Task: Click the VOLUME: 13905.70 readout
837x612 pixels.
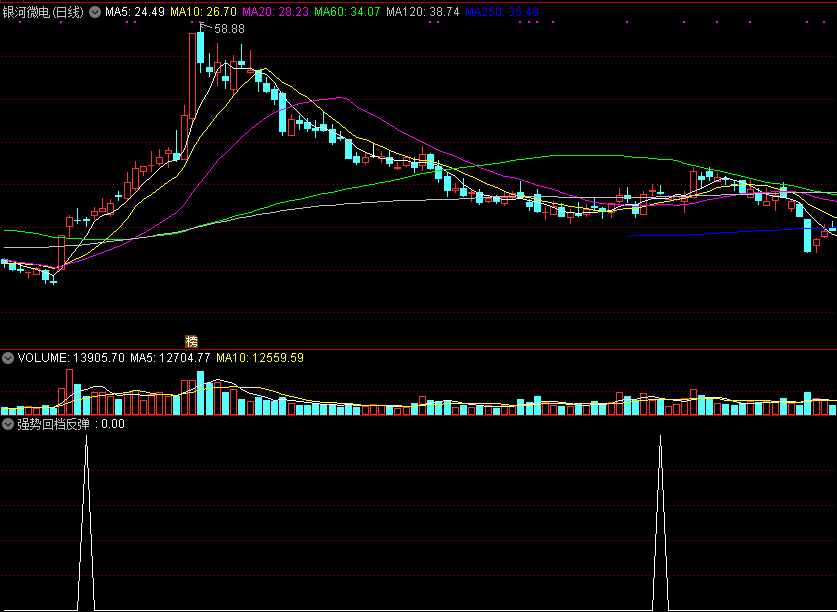Action: coord(71,358)
